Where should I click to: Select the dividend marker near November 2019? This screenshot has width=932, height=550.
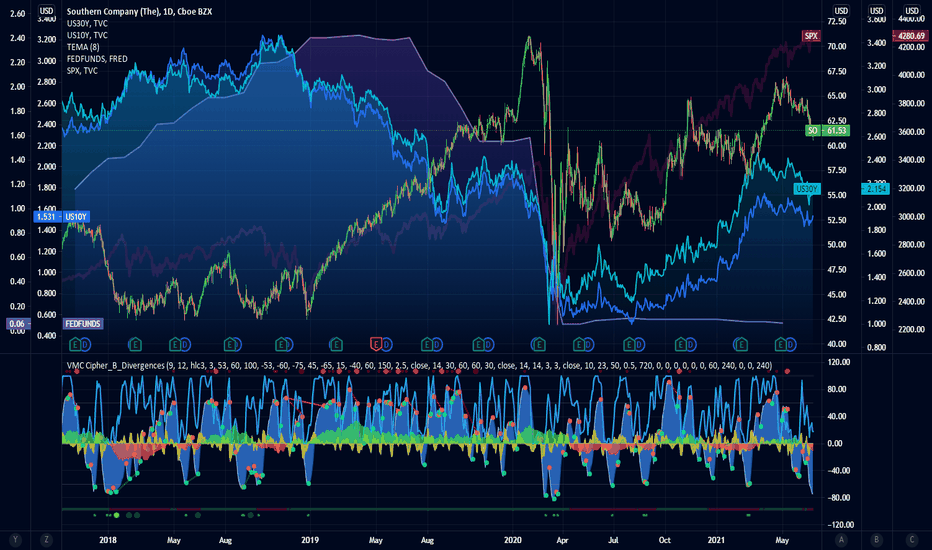[488, 344]
